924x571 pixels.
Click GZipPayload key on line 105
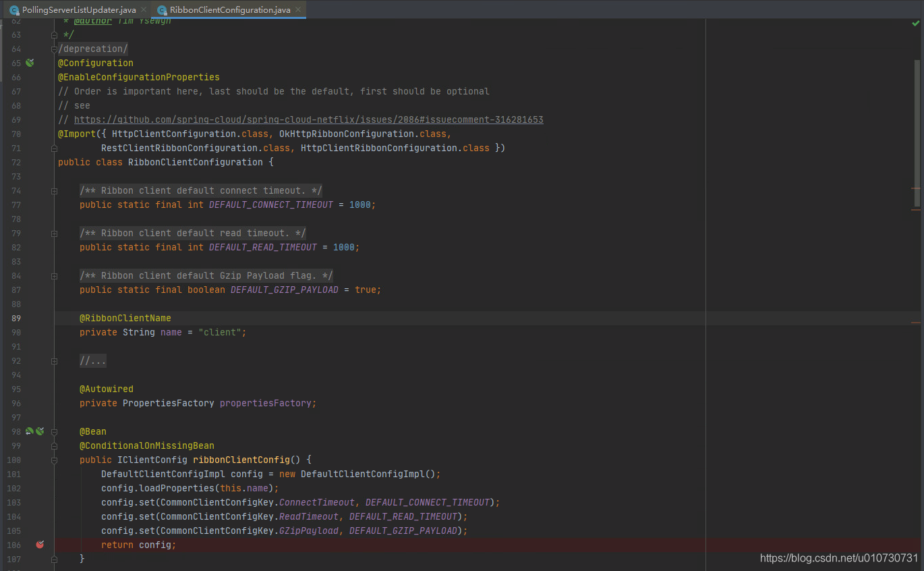point(309,531)
